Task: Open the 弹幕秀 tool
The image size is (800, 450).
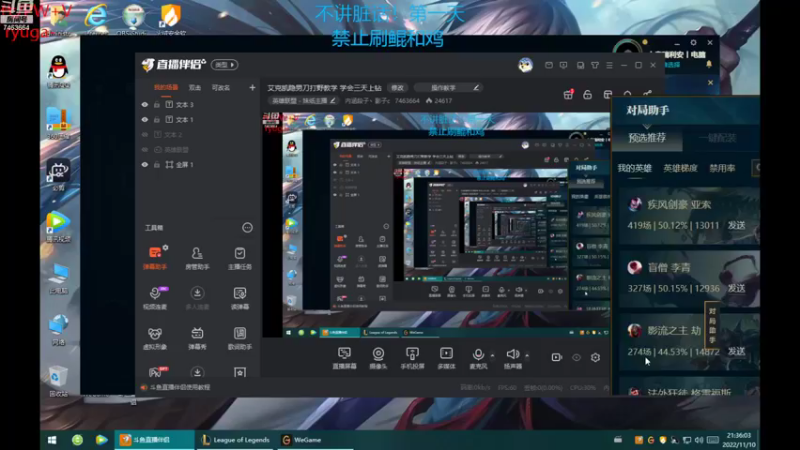Action: [197, 338]
